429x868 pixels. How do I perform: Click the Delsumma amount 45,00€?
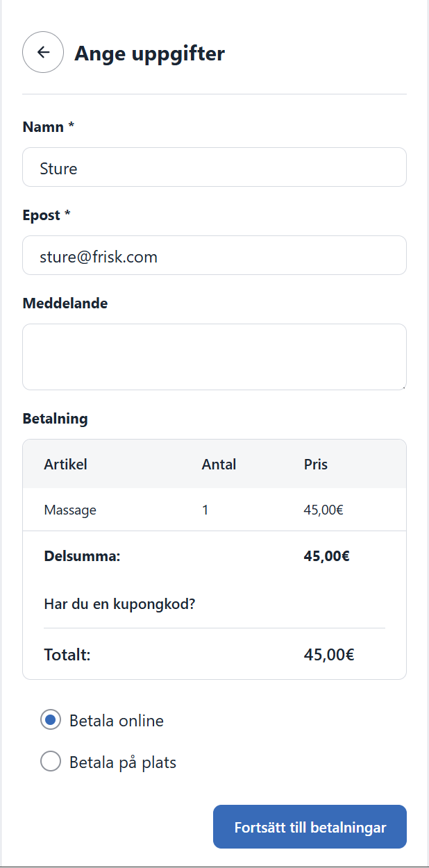(x=326, y=556)
